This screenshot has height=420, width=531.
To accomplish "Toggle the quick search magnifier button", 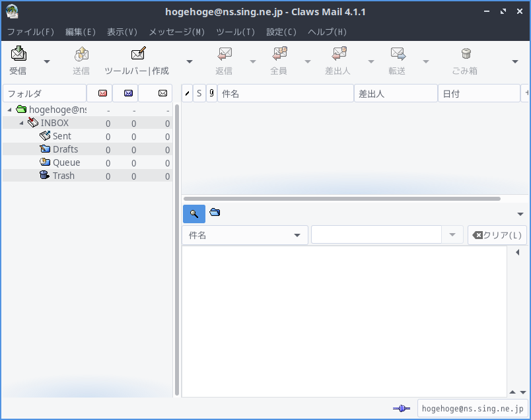I will pyautogui.click(x=194, y=214).
